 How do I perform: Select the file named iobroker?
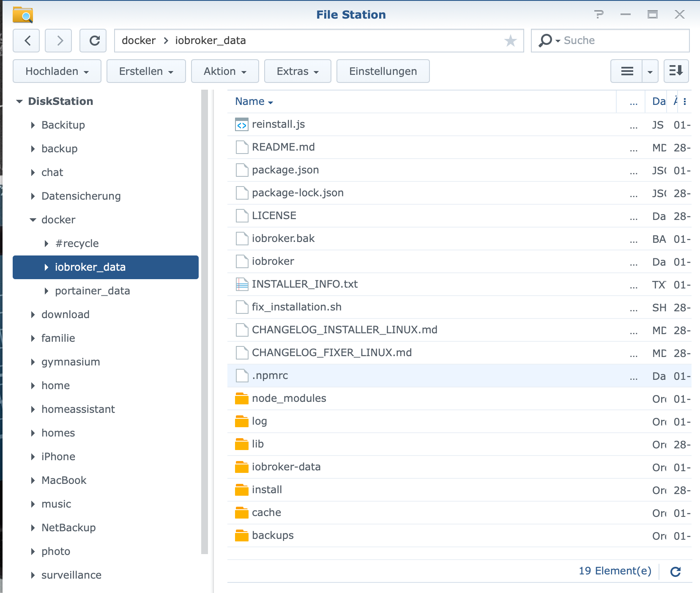coord(459,261)
